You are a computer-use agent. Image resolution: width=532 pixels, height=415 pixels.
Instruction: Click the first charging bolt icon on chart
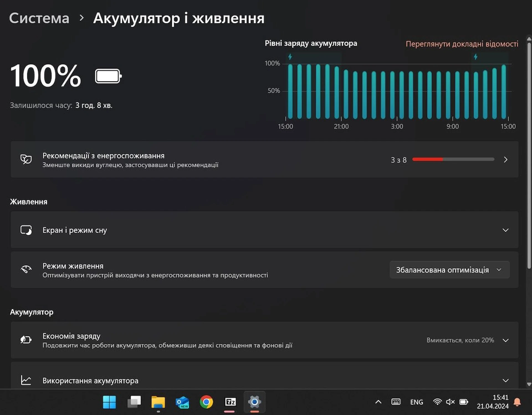(x=290, y=57)
